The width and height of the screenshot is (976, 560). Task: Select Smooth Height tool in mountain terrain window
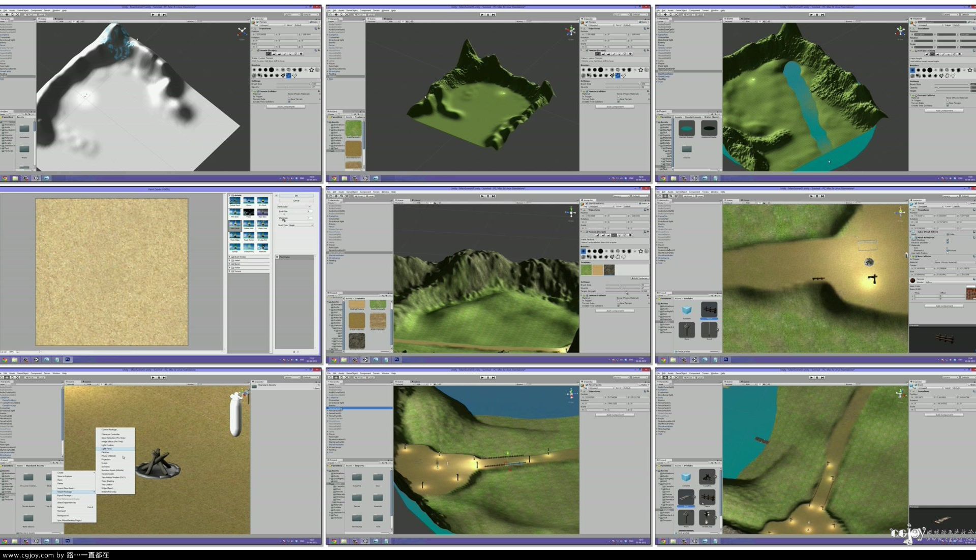pos(608,235)
